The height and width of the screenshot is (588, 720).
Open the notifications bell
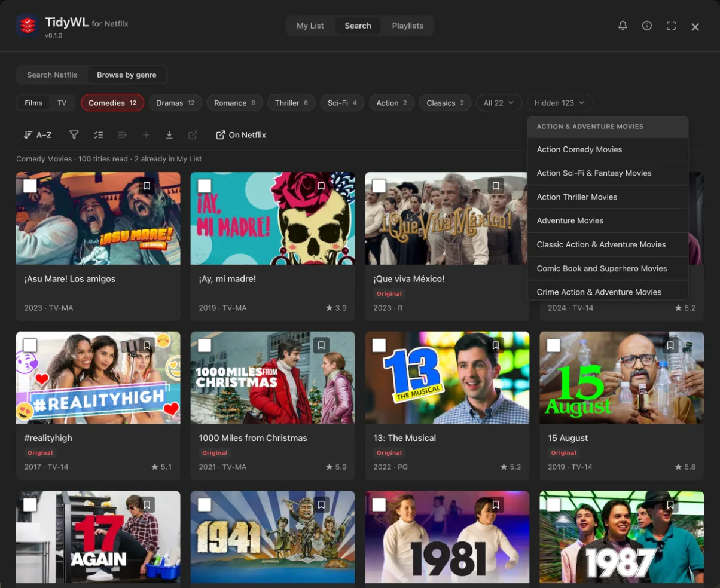(623, 26)
